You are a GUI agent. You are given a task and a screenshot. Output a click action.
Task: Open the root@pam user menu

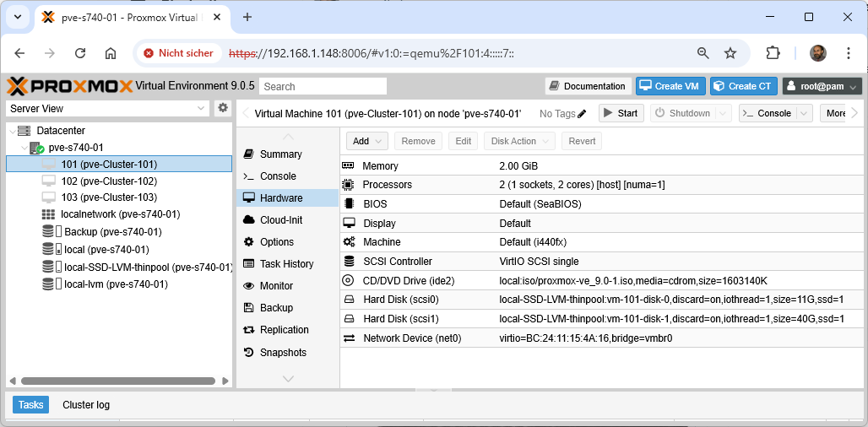click(822, 86)
